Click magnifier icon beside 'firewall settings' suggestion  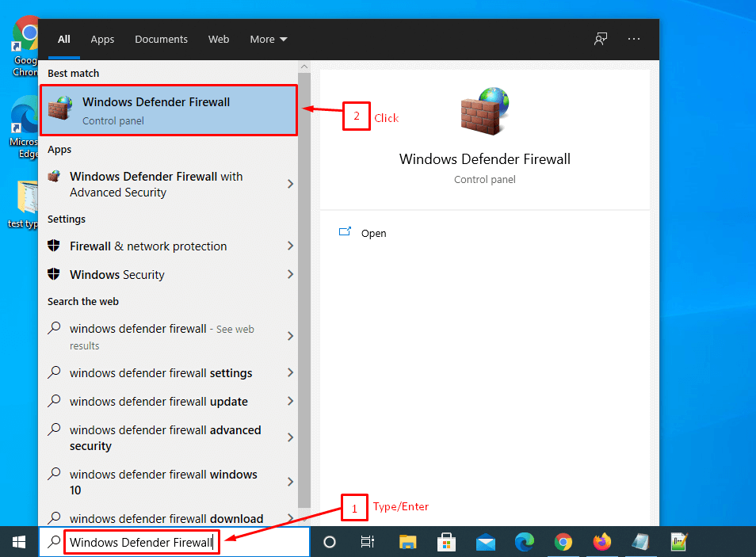[54, 372]
